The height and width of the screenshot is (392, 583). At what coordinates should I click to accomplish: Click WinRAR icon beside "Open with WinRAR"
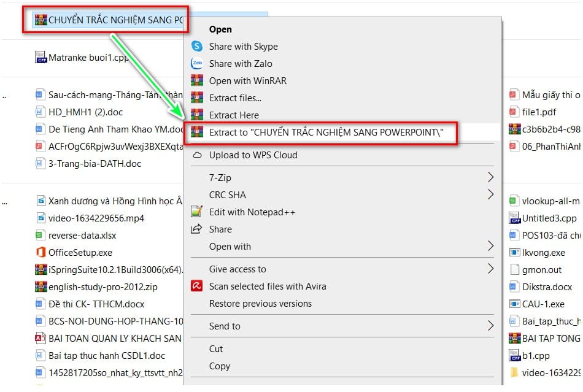[x=197, y=80]
